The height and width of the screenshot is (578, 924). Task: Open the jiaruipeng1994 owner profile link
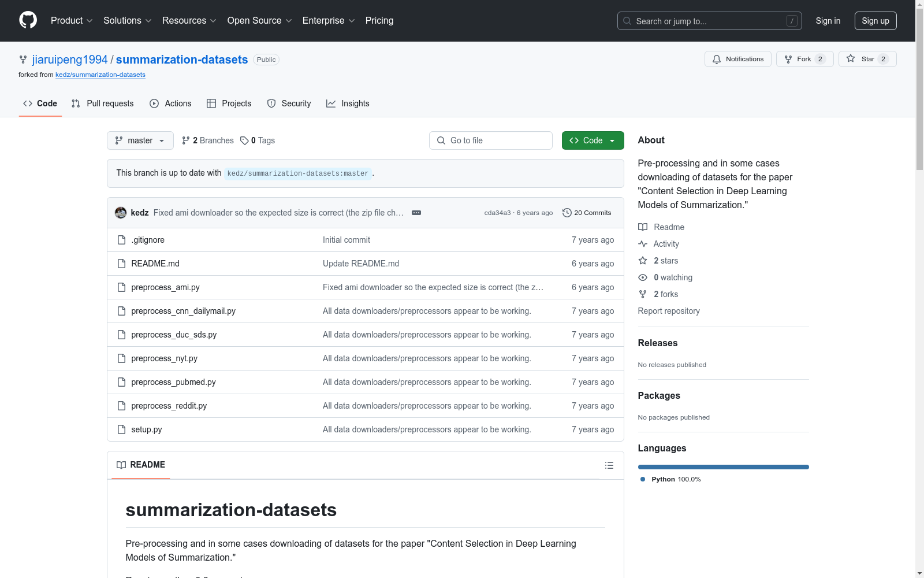70,60
